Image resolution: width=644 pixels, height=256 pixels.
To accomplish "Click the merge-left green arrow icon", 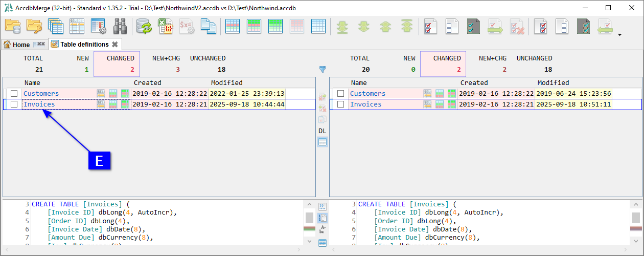I will (605, 26).
